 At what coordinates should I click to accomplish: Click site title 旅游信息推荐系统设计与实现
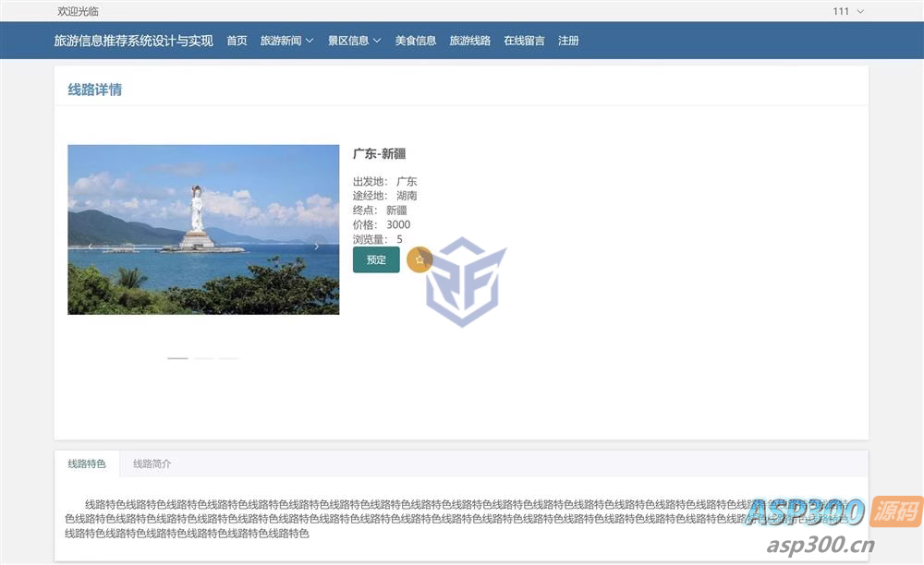click(x=133, y=41)
